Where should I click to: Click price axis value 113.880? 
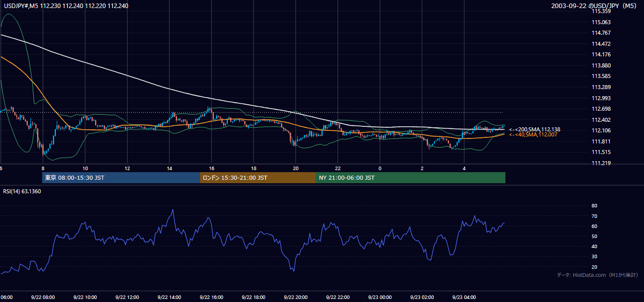[x=601, y=65]
